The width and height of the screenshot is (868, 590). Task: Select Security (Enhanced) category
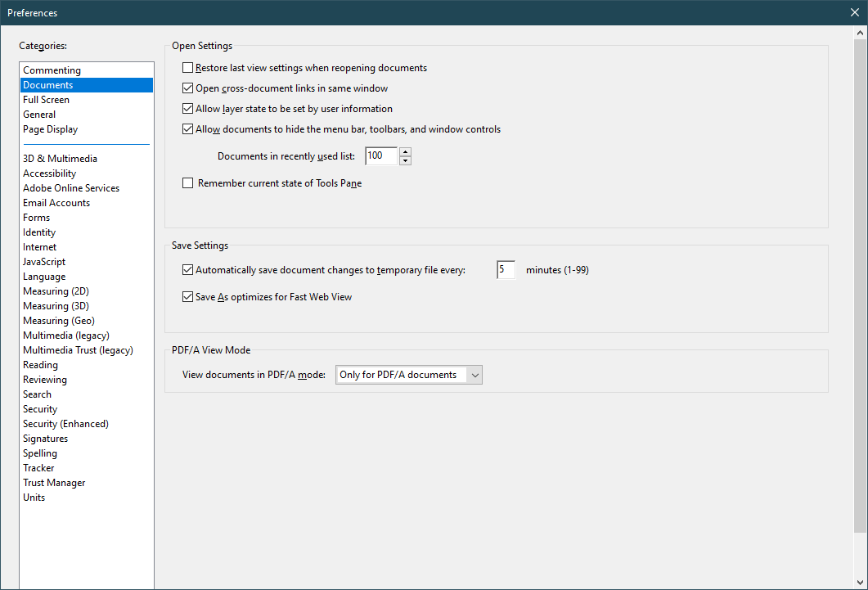(x=87, y=424)
